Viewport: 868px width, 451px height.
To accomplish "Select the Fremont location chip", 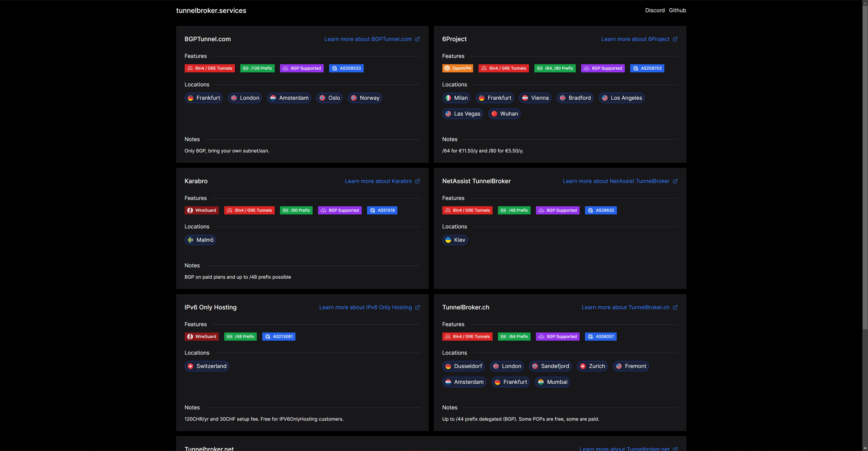I will (631, 366).
